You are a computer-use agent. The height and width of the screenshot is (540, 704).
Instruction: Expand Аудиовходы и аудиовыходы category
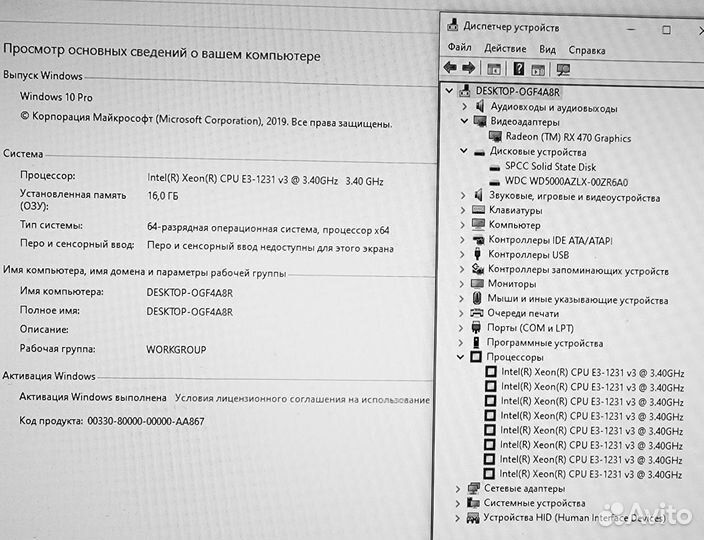click(x=465, y=106)
